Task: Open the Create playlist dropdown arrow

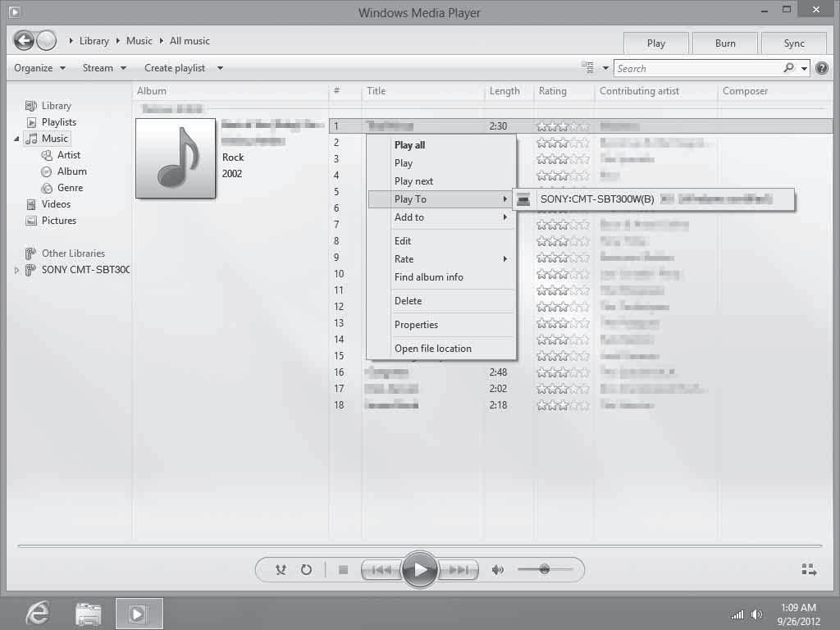Action: pyautogui.click(x=220, y=68)
